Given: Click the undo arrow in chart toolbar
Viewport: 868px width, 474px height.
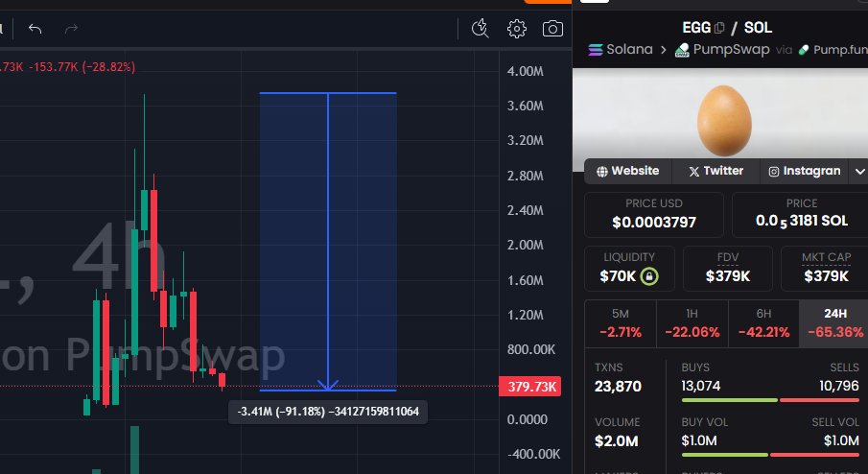Looking at the screenshot, I should [35, 29].
